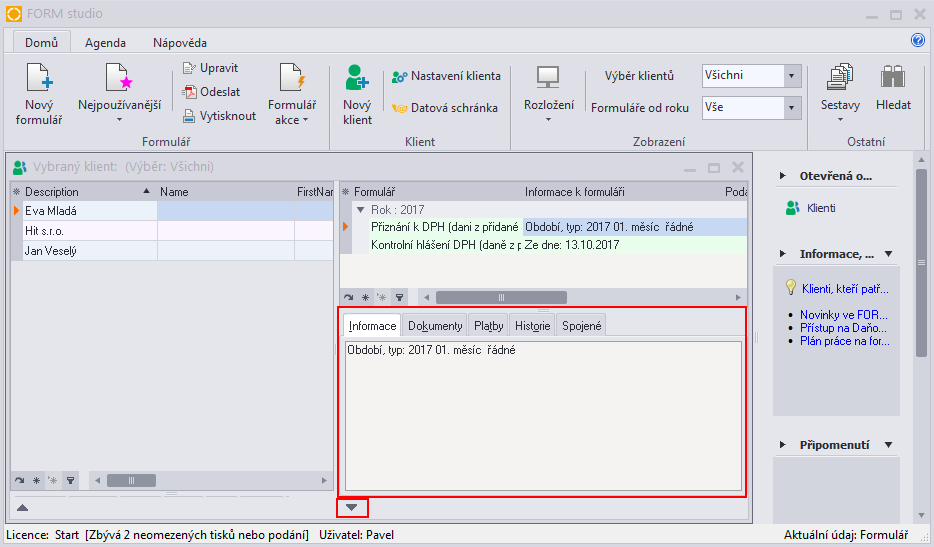Image resolution: width=934 pixels, height=547 pixels.
Task: Select client row Hit s.r.o.
Action: pos(172,231)
